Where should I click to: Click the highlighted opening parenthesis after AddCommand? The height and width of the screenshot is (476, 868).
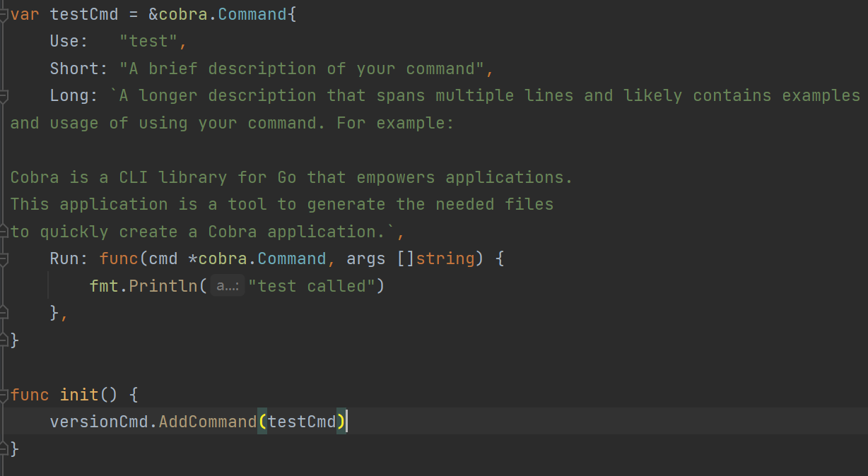coord(262,422)
